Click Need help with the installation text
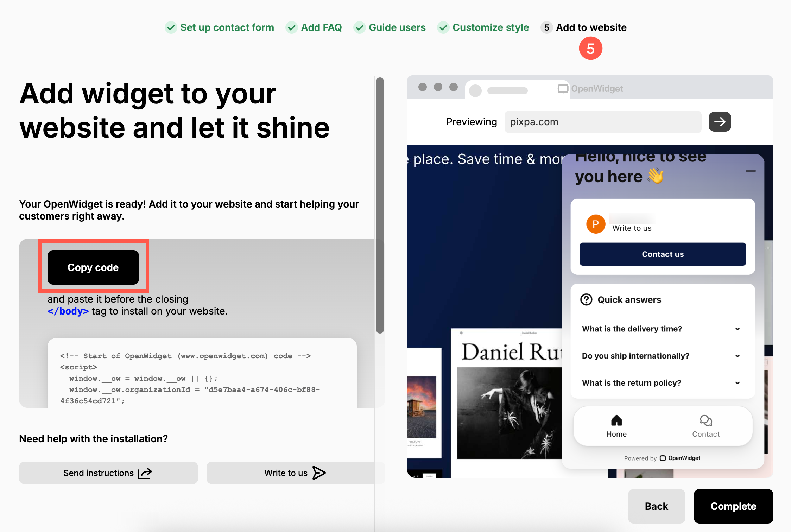This screenshot has width=791, height=532. point(93,439)
